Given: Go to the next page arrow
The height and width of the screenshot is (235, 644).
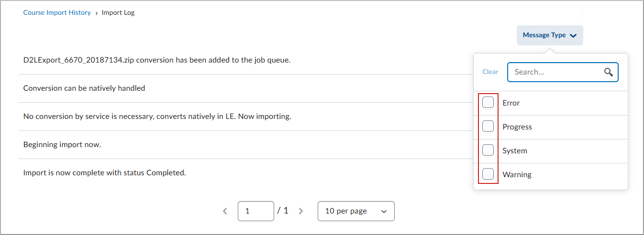Looking at the screenshot, I should coord(301,211).
